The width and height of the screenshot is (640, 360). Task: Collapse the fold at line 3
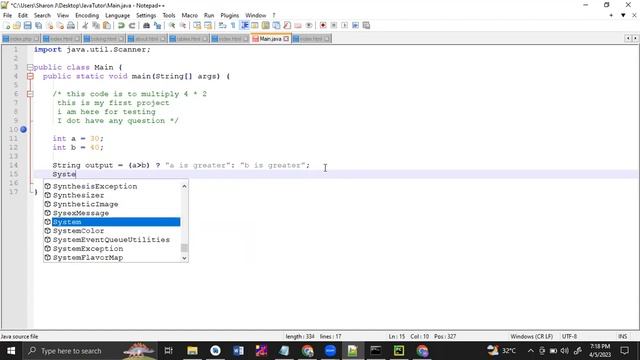[x=30, y=67]
